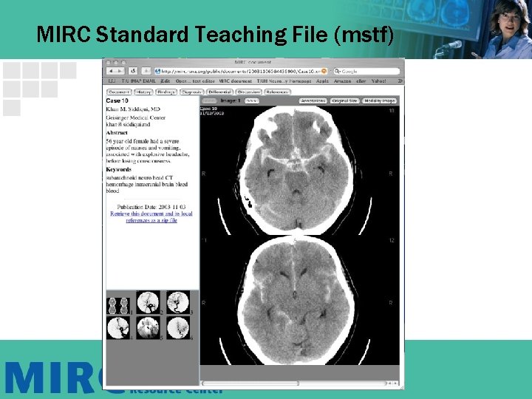Open the MIRC document bookmark

(x=236, y=81)
